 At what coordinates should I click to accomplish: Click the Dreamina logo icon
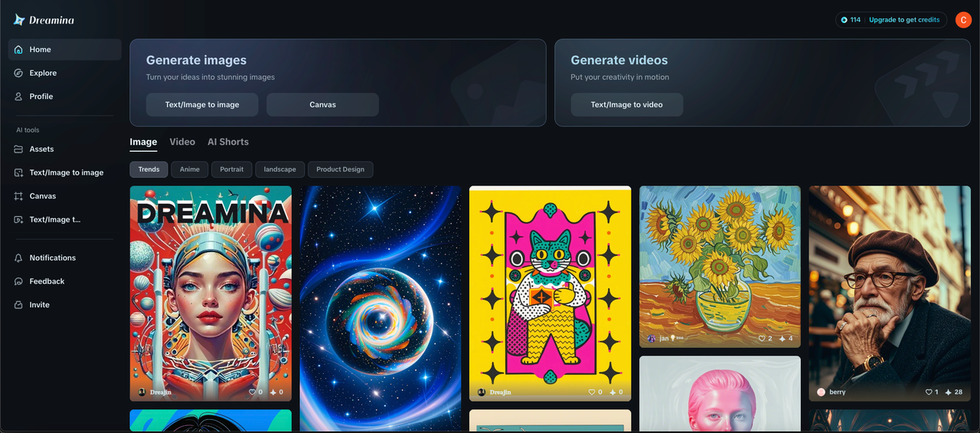click(x=19, y=20)
